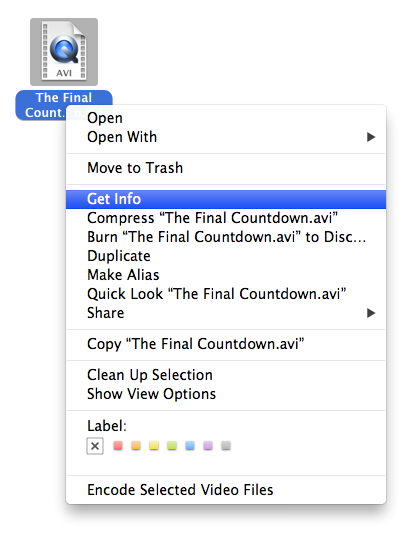411x541 pixels.
Task: Quick Look "The Final Countdown.avi"
Action: (226, 294)
